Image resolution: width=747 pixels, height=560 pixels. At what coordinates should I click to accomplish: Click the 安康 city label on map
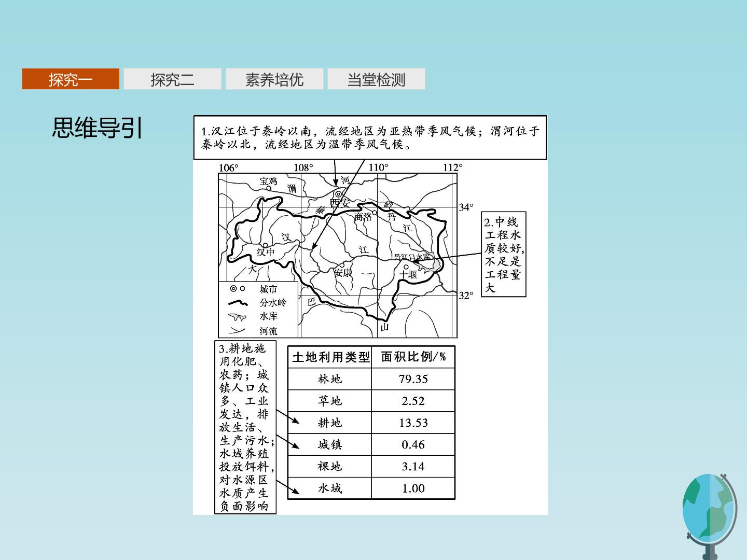pos(343,273)
